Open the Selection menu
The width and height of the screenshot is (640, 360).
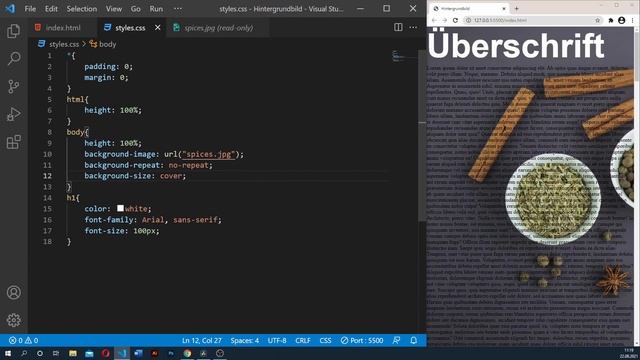(x=82, y=9)
